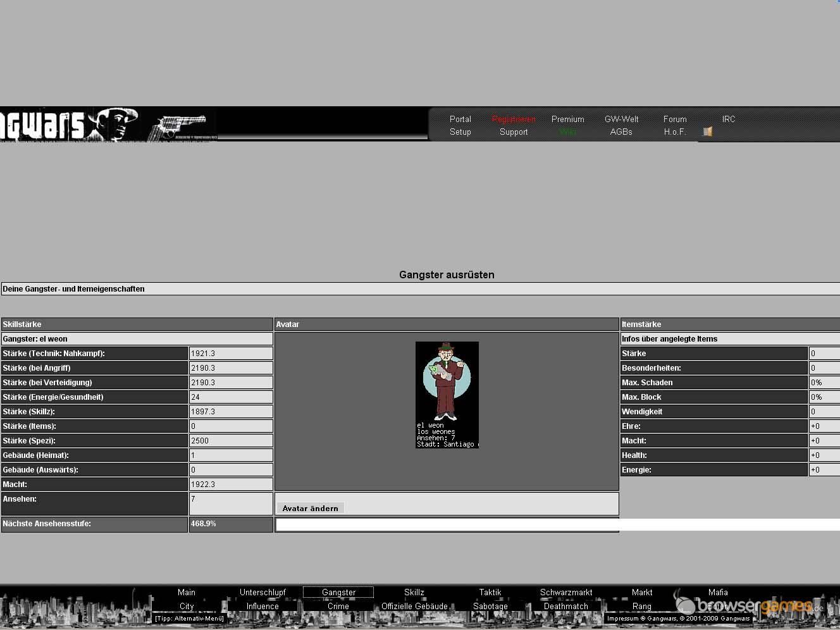The width and height of the screenshot is (840, 630).
Task: Click the Tipp: Alternativ-Menü link
Action: coord(189,618)
